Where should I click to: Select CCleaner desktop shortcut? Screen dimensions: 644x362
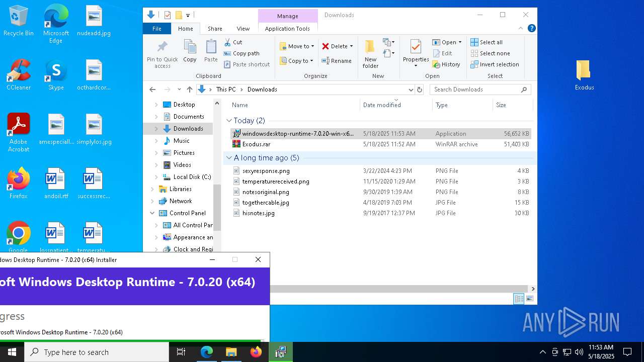[x=19, y=75]
